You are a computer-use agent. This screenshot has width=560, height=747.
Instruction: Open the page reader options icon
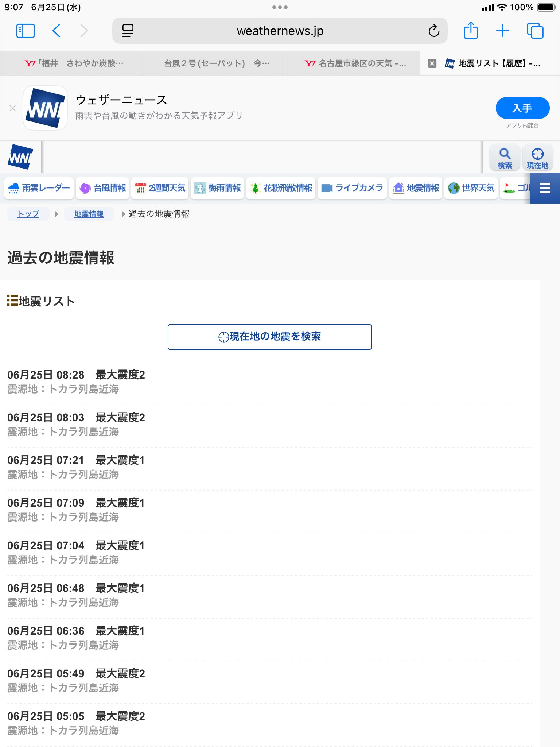[128, 31]
